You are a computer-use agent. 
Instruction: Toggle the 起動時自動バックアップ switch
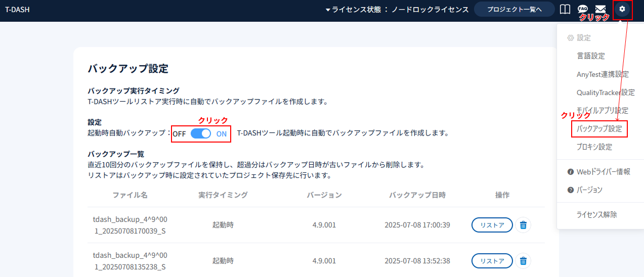pos(201,134)
